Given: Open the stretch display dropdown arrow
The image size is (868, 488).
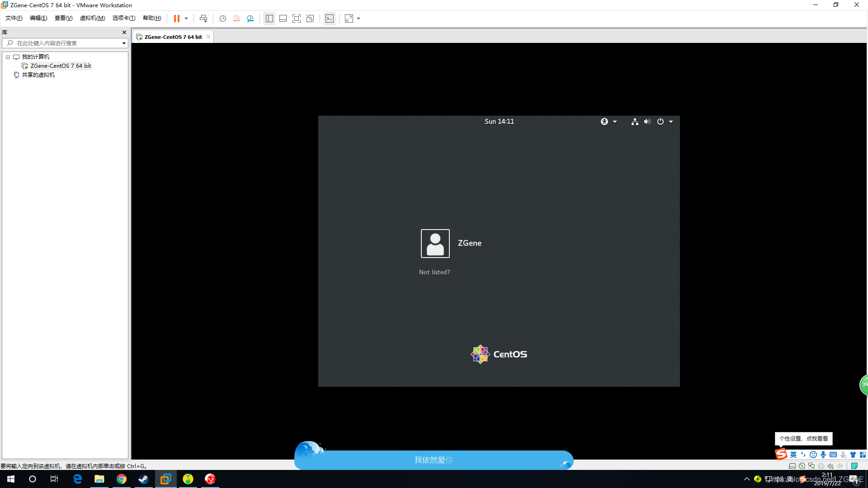Looking at the screenshot, I should [x=359, y=19].
